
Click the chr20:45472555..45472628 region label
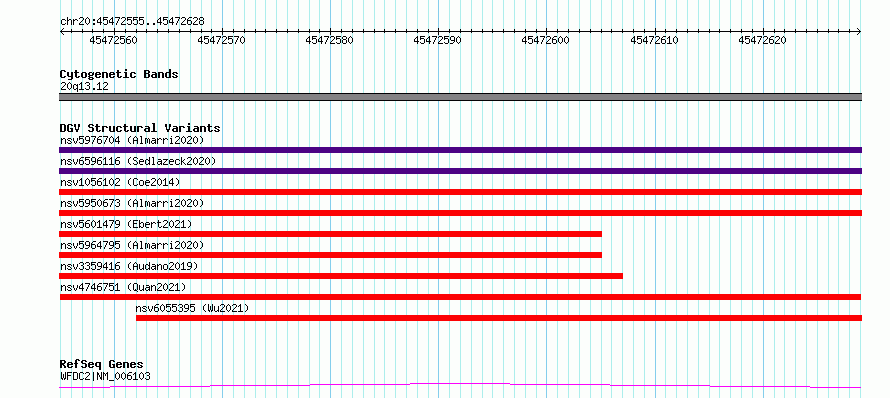point(132,22)
